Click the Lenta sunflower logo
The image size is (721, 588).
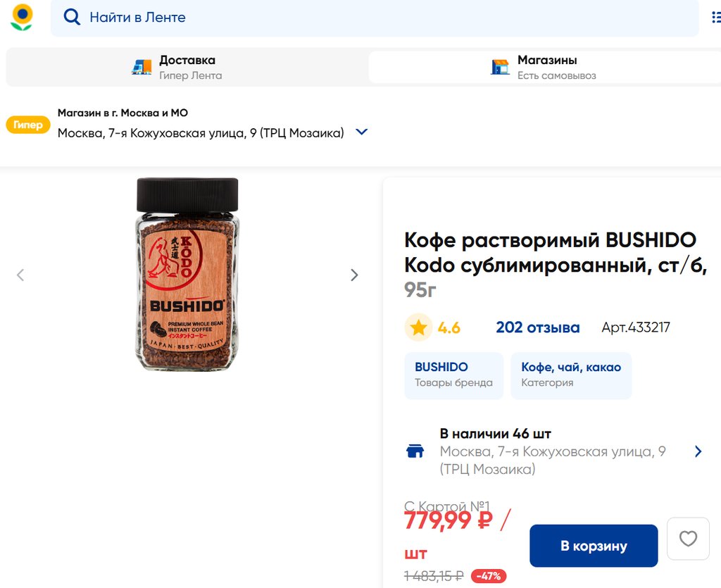[x=22, y=17]
